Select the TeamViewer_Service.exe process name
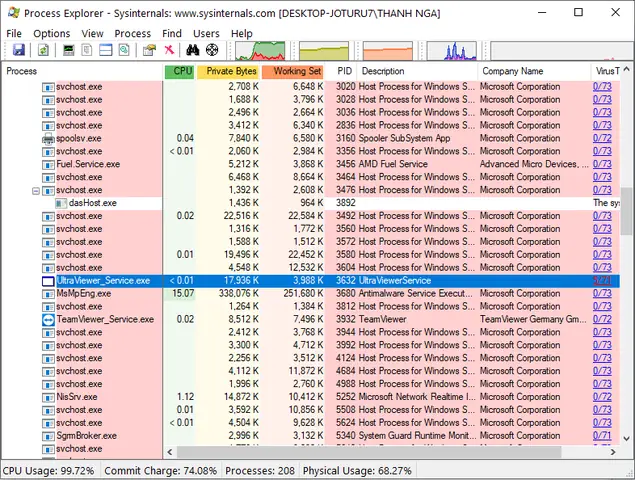Screen dimensions: 635x480 pyautogui.click(x=105, y=320)
